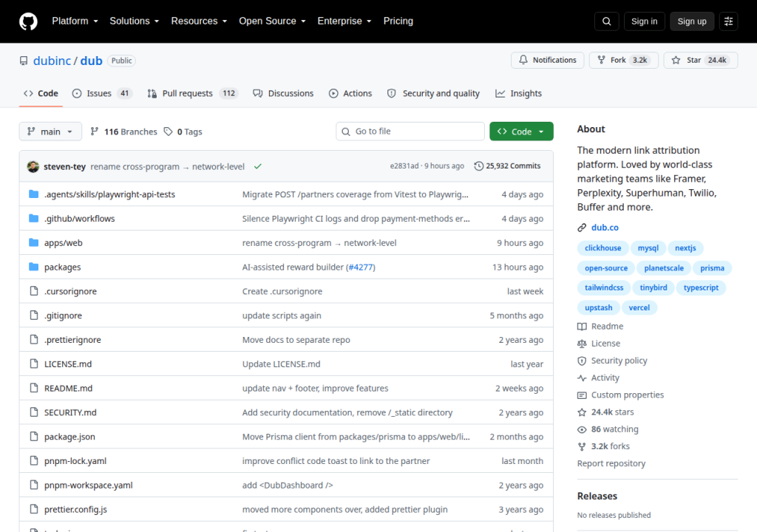Expand the Platform menu
The height and width of the screenshot is (532, 757).
click(75, 21)
